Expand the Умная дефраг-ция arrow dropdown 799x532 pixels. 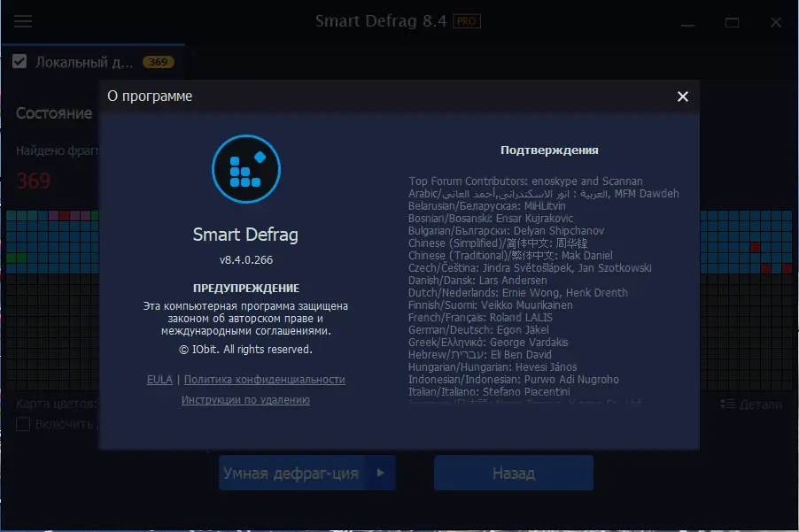point(381,473)
